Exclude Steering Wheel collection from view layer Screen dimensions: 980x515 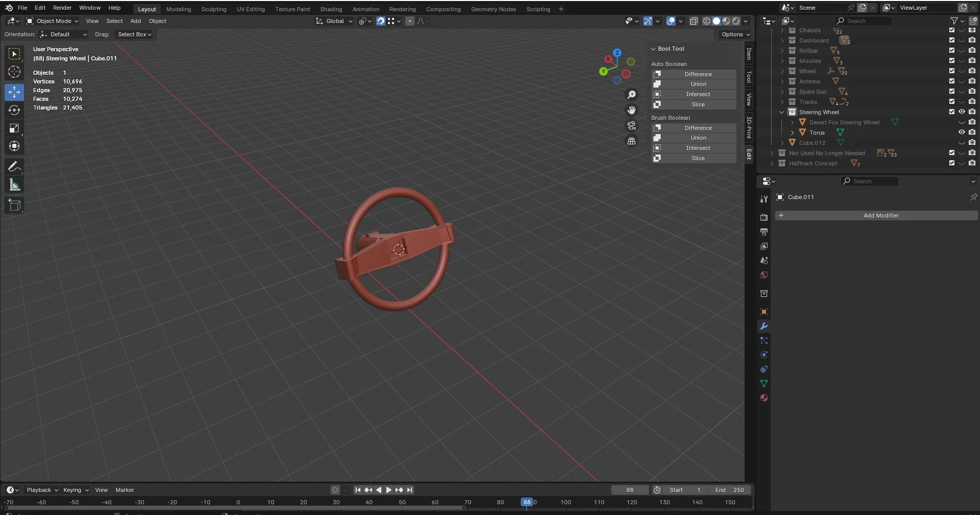click(x=951, y=112)
